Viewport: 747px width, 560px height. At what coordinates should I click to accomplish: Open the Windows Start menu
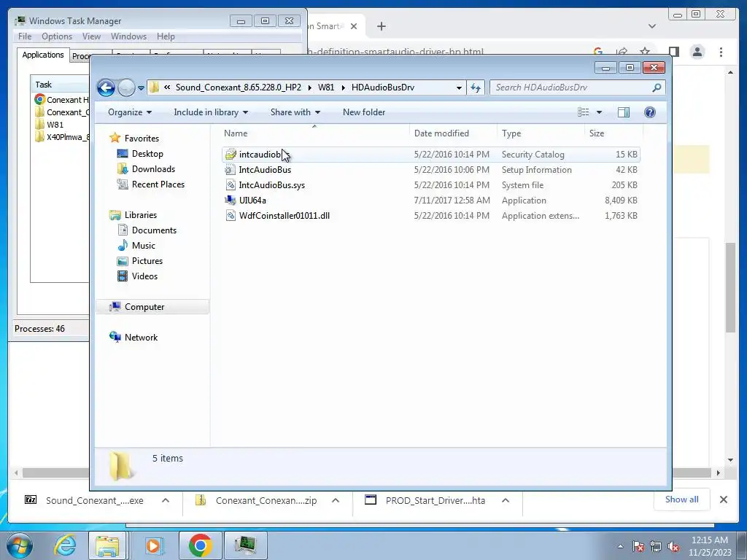pyautogui.click(x=20, y=545)
